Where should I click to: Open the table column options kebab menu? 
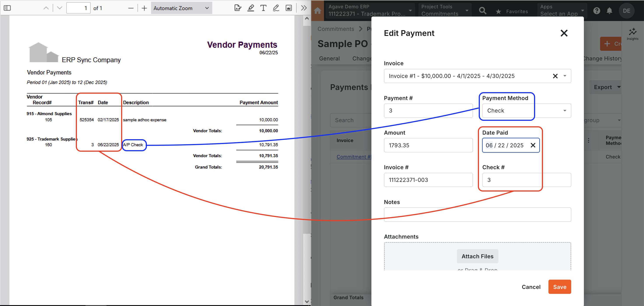click(x=588, y=141)
